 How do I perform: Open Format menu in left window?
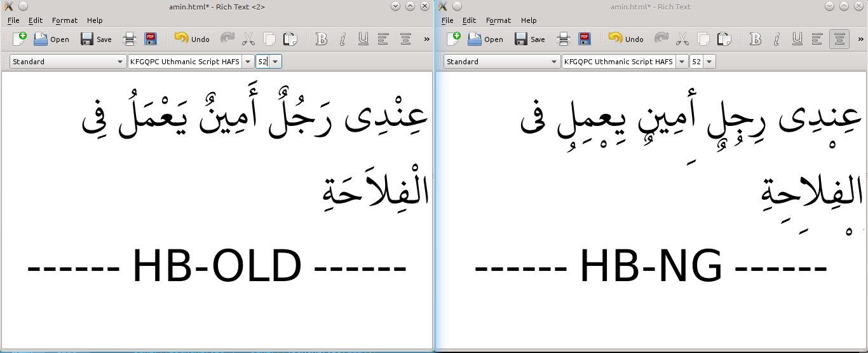coord(65,20)
